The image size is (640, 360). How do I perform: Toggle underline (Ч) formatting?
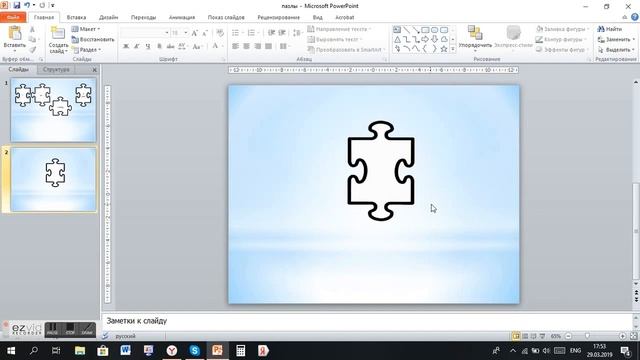click(x=148, y=46)
